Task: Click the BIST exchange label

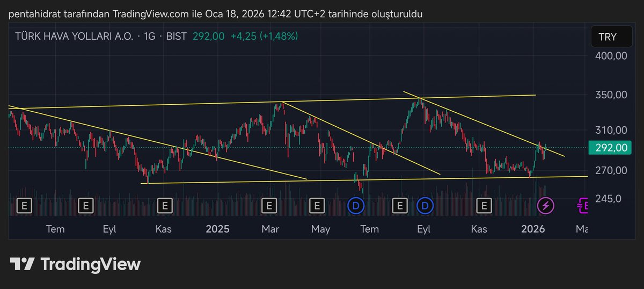Action: pos(177,37)
